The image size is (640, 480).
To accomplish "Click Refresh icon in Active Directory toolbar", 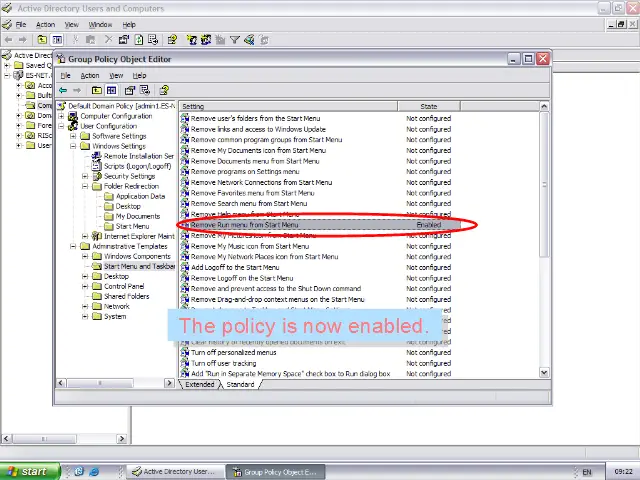I will tap(139, 40).
